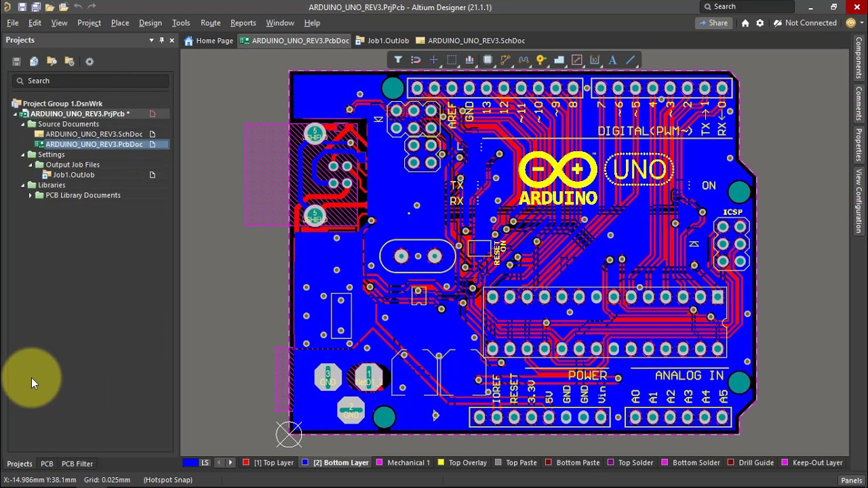Screen dimensions: 868x488
Task: Select the length tuning wavy tool
Action: 524,60
